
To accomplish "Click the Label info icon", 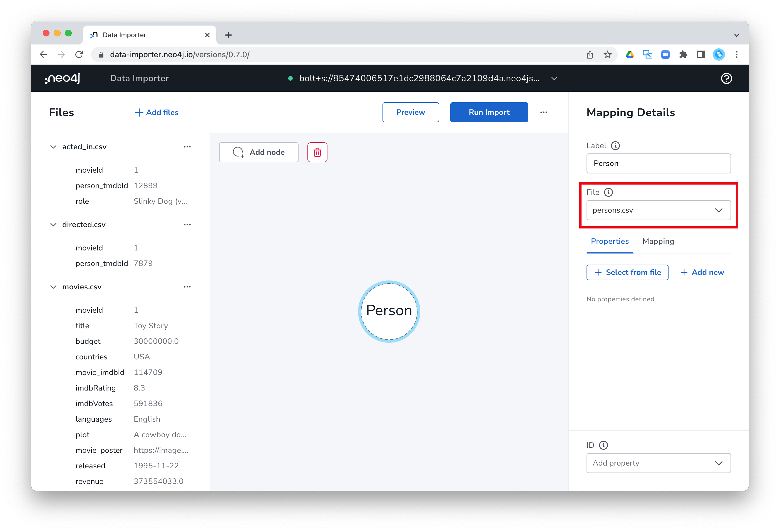I will 615,146.
